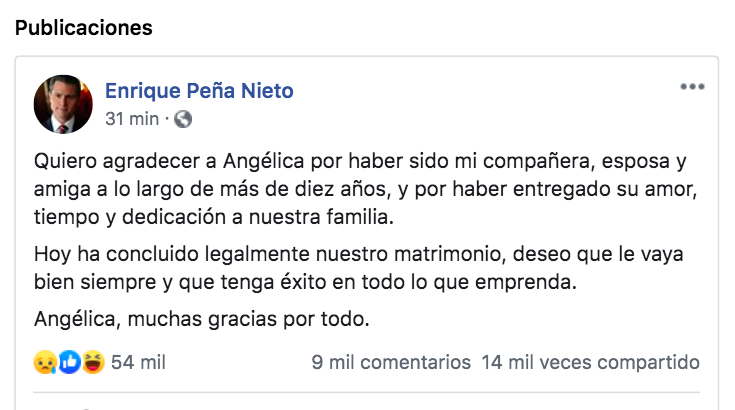This screenshot has height=410, width=735.
Task: Open the post options three-dot menu
Action: coord(692,87)
